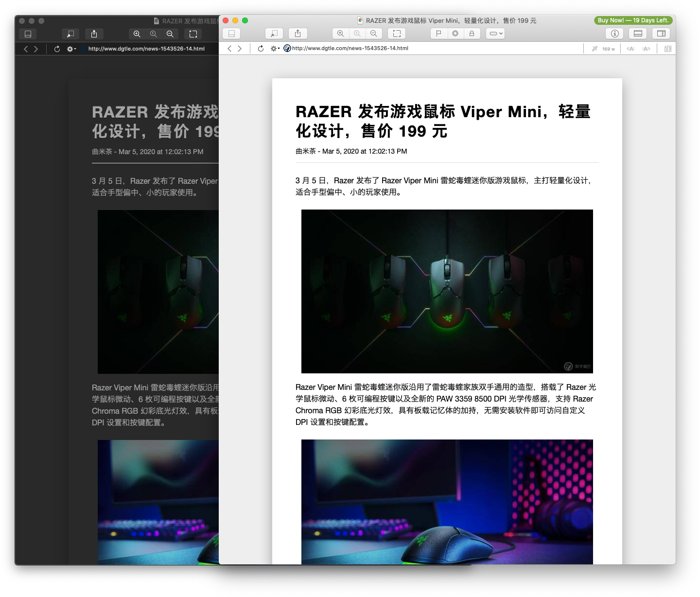This screenshot has height=597, width=700.
Task: Go back in the dark window
Action: click(26, 49)
